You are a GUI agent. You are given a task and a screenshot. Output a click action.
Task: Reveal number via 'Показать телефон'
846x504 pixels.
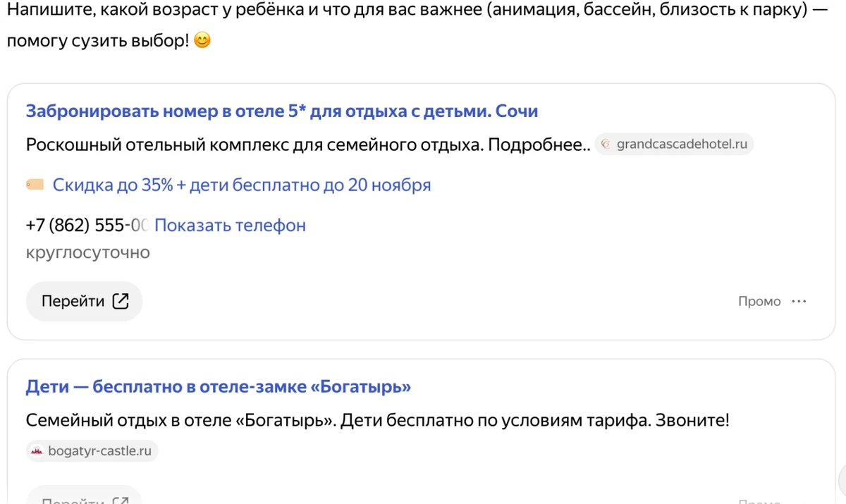pos(230,226)
